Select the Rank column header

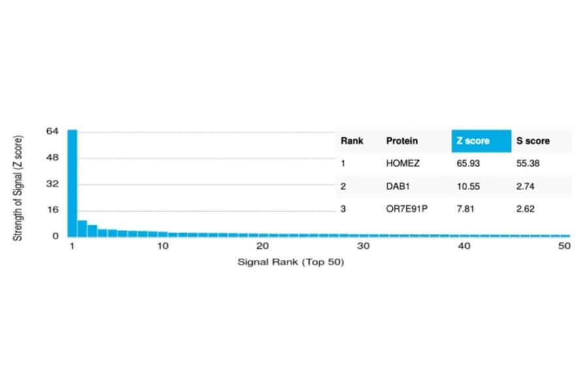351,141
